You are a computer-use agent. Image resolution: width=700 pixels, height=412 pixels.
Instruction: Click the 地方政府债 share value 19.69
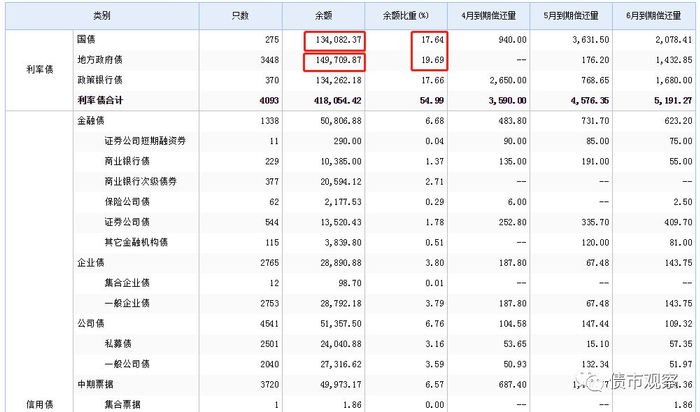pos(433,60)
